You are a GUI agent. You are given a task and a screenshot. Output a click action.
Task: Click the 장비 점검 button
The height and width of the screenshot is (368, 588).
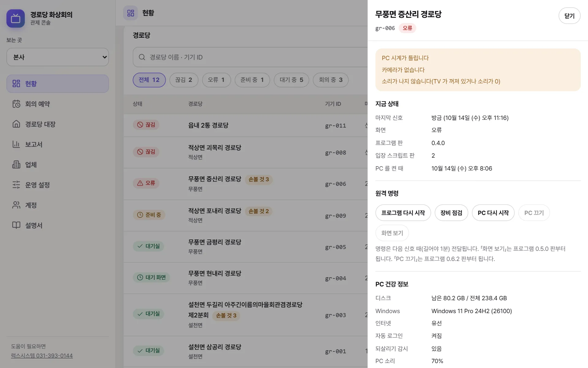point(451,213)
